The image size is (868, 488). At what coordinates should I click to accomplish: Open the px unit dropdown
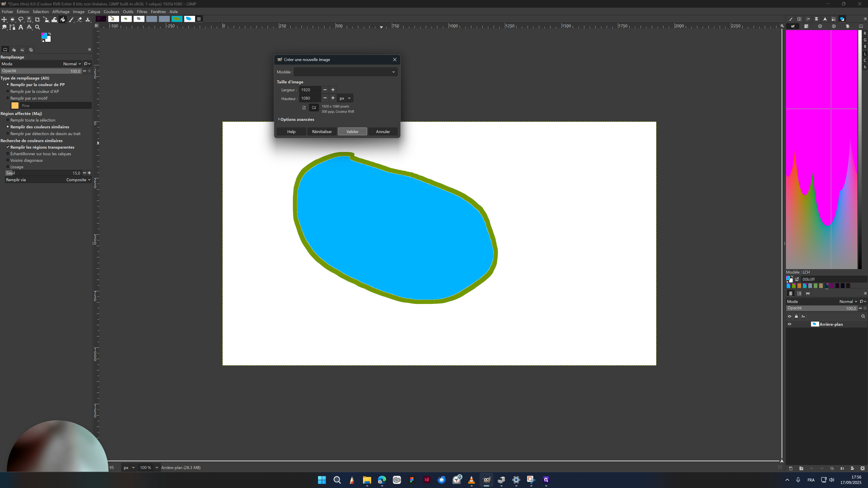[345, 98]
